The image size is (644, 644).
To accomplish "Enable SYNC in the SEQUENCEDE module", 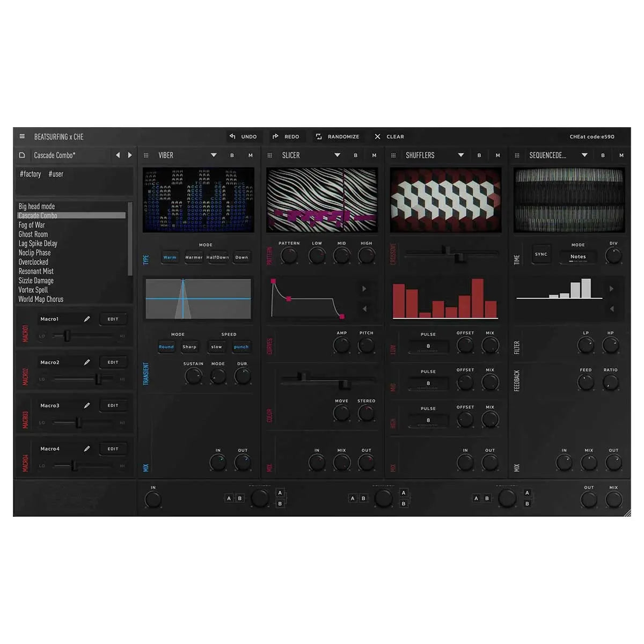I will click(x=540, y=253).
